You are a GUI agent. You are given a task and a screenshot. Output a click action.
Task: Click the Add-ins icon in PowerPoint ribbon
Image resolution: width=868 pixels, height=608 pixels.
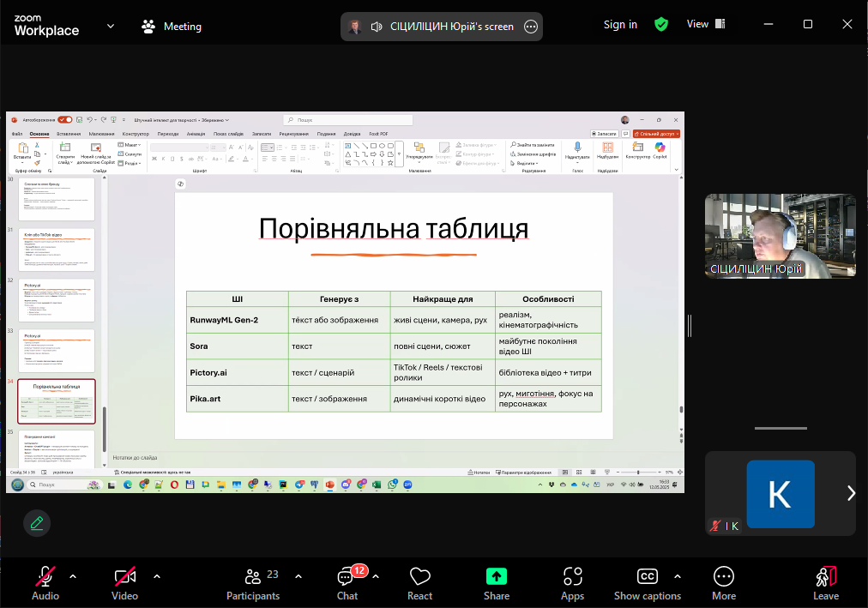coord(607,147)
